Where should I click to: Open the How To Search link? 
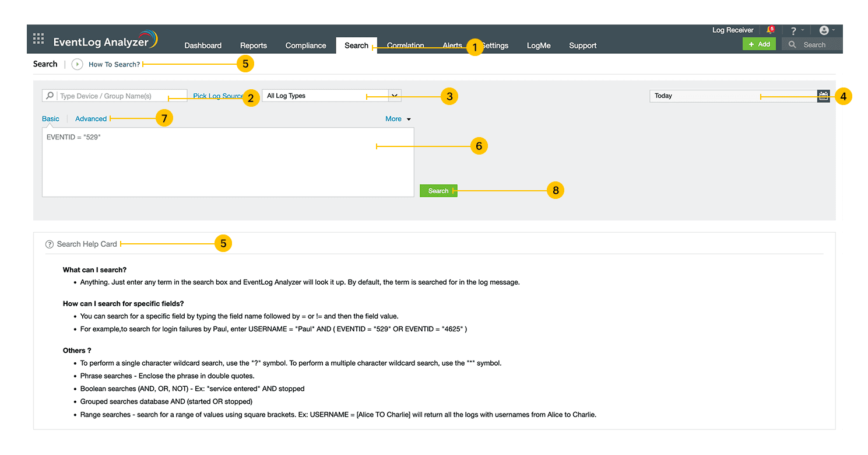point(114,65)
